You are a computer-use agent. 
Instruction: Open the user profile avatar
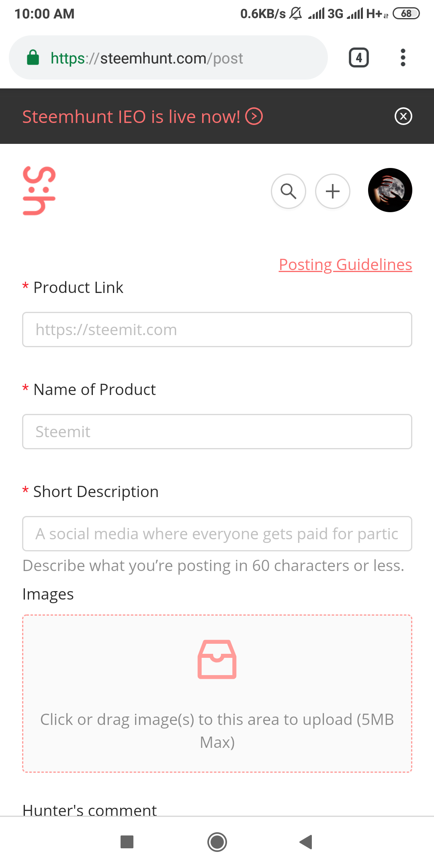[390, 190]
